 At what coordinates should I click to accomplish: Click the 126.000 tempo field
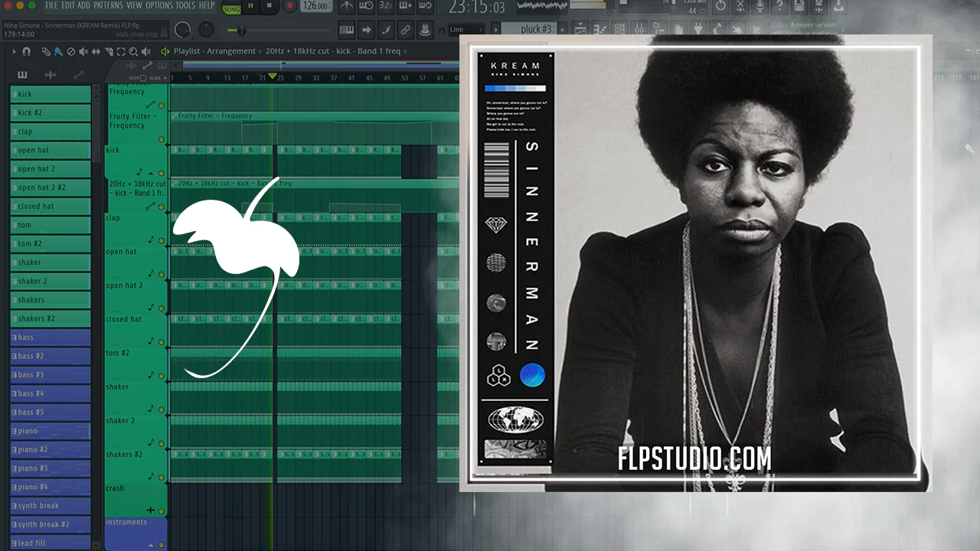tap(315, 6)
